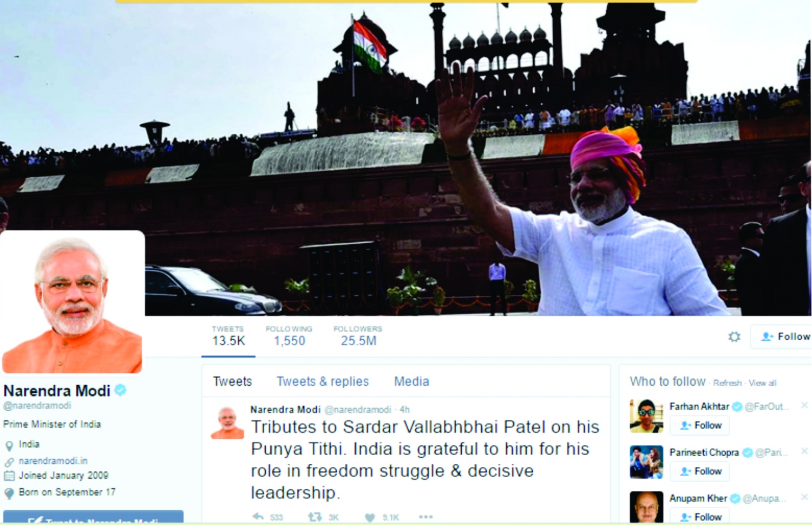This screenshot has width=812, height=525.
Task: Open the narendramodi.in website link
Action: 53,461
